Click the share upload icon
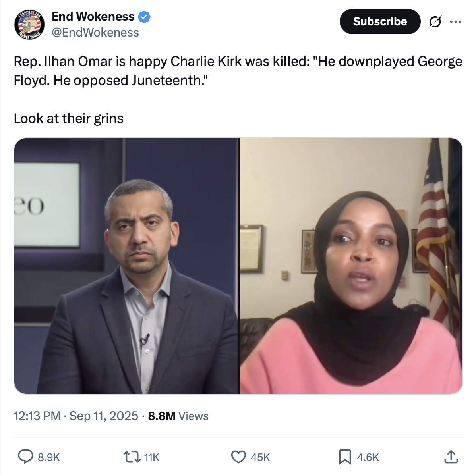 click(x=451, y=457)
